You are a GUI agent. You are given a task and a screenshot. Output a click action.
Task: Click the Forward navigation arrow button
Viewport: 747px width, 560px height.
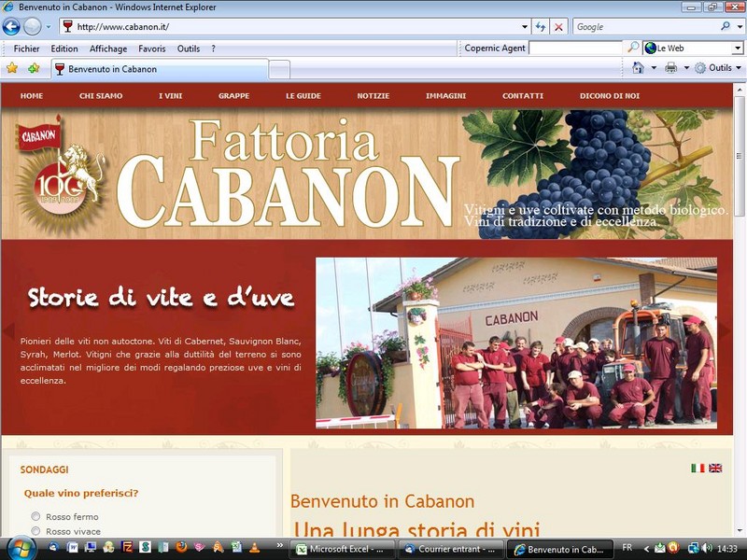point(33,27)
